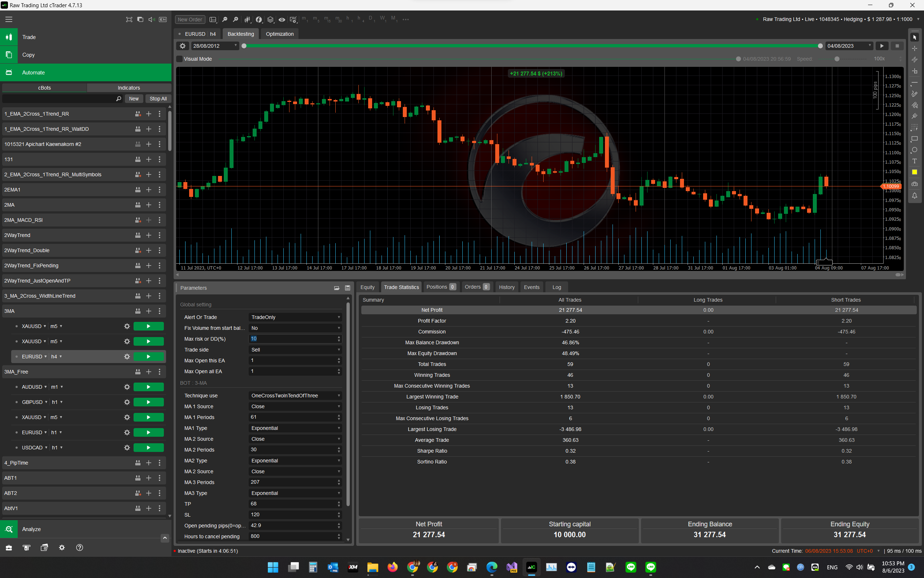Open the price alert bell icon
This screenshot has width=924, height=578.
click(x=915, y=196)
